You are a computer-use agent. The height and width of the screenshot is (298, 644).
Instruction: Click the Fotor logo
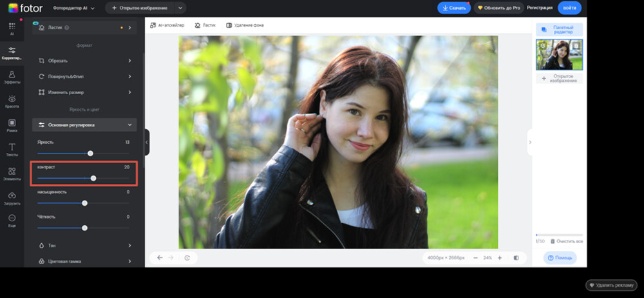pos(26,8)
